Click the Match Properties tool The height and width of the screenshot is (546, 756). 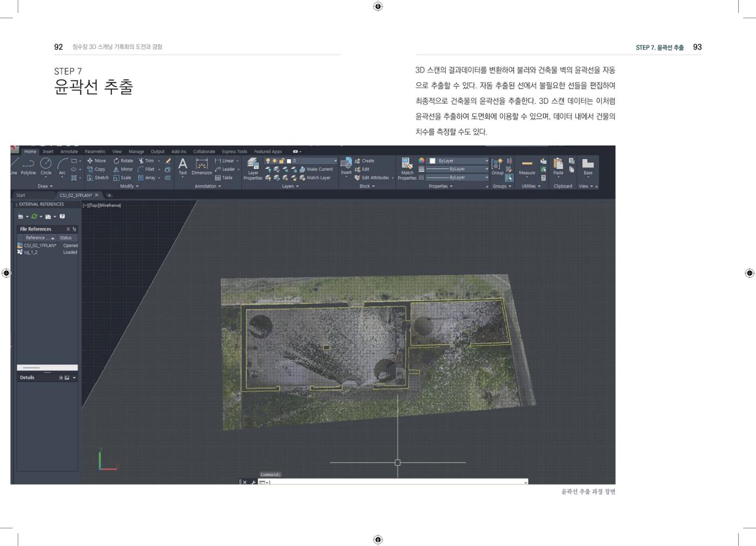[407, 168]
